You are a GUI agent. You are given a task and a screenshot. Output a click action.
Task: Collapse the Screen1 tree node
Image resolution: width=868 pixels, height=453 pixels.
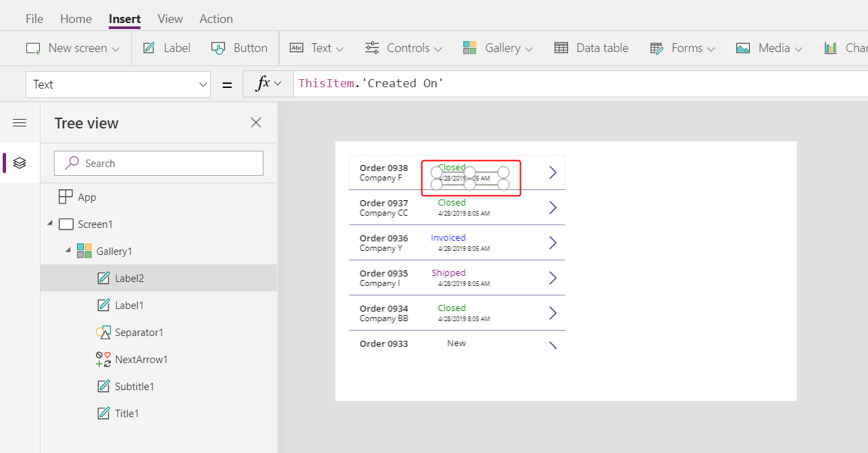[x=50, y=224]
